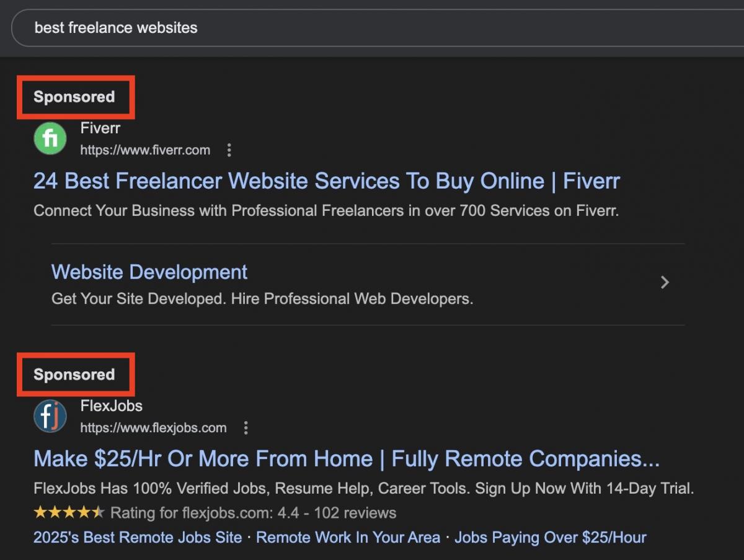
Task: Click the FlexJobs site name
Action: click(111, 406)
